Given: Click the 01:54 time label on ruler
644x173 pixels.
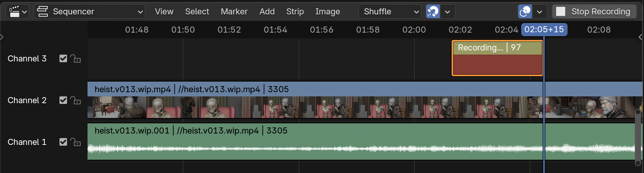Looking at the screenshot, I should coord(275,30).
